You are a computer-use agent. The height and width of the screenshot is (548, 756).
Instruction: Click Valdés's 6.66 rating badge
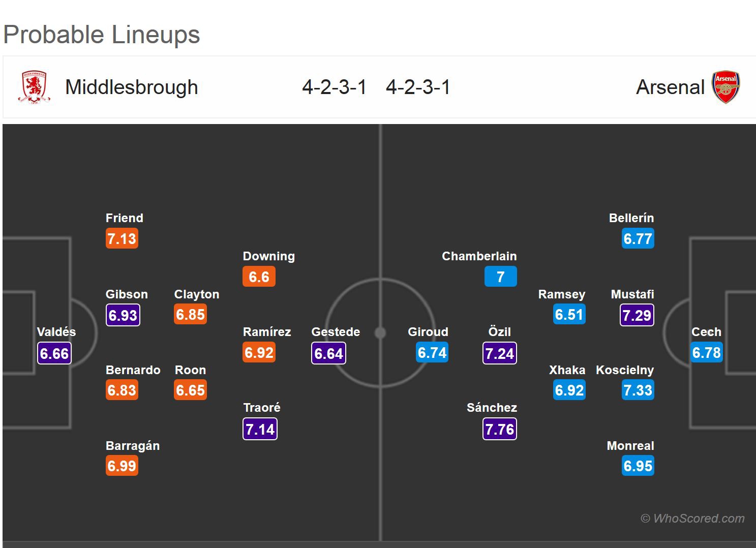54,353
